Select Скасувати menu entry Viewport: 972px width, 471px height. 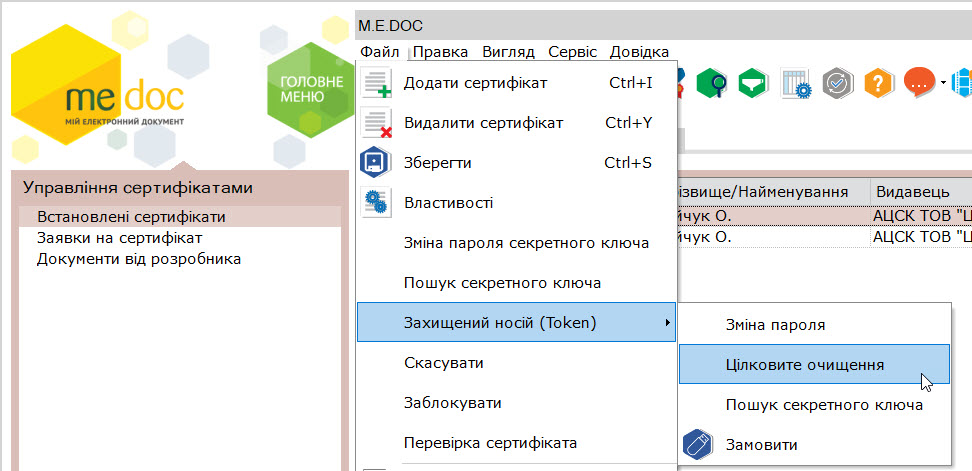516,363
